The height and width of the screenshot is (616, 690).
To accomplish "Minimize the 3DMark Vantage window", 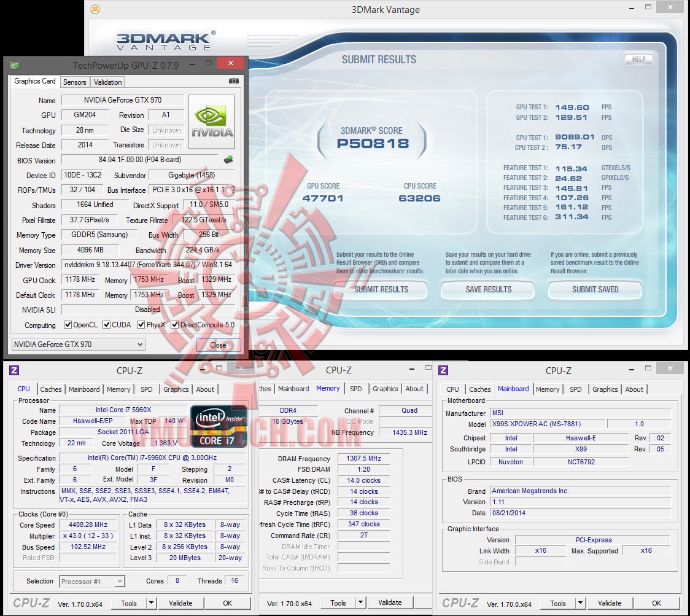I will tap(632, 8).
